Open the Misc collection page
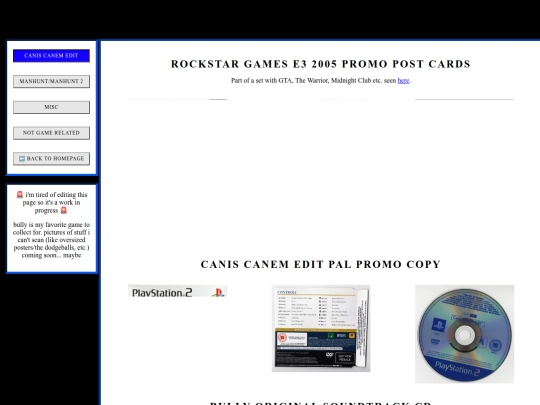Screen dimensions: 540x405 coord(51,107)
